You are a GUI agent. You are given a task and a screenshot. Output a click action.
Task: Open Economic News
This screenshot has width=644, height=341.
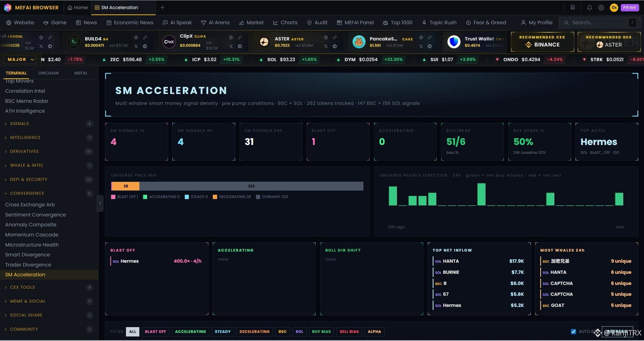[130, 23]
